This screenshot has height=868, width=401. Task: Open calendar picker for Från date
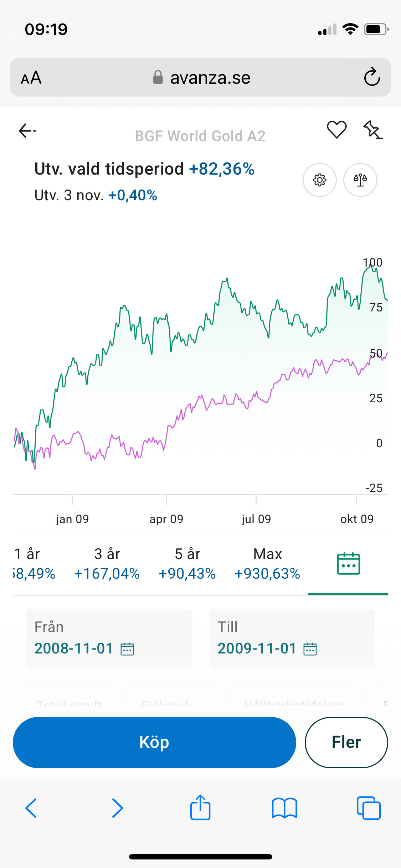pyautogui.click(x=127, y=649)
